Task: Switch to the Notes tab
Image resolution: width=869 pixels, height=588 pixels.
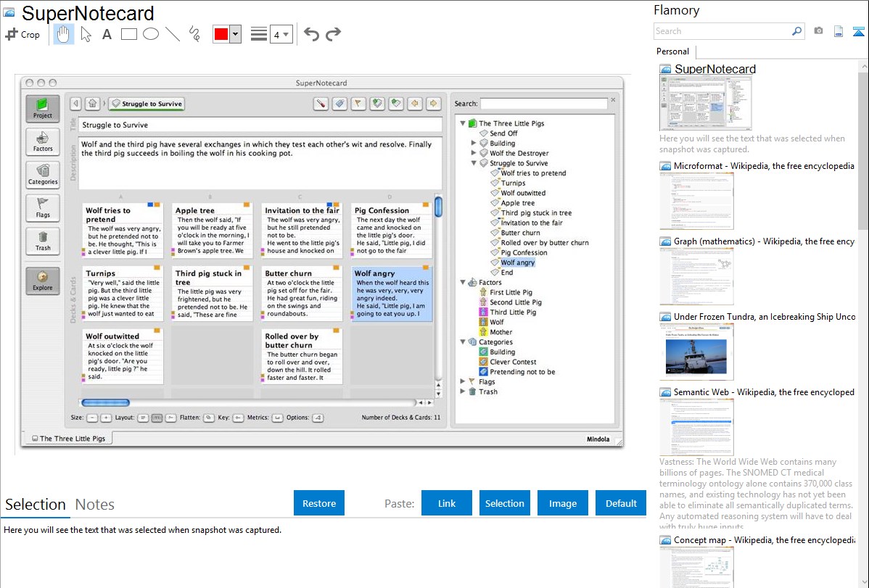Action: tap(95, 505)
